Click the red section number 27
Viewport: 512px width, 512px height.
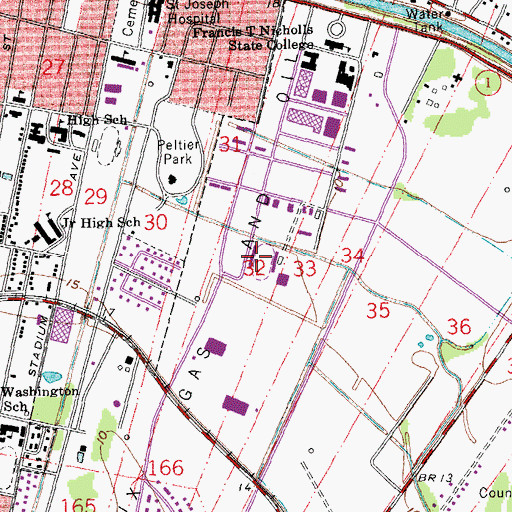53,67
